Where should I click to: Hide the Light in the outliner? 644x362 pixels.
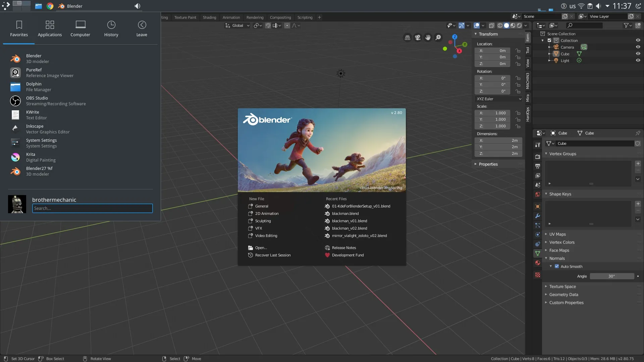coord(638,60)
